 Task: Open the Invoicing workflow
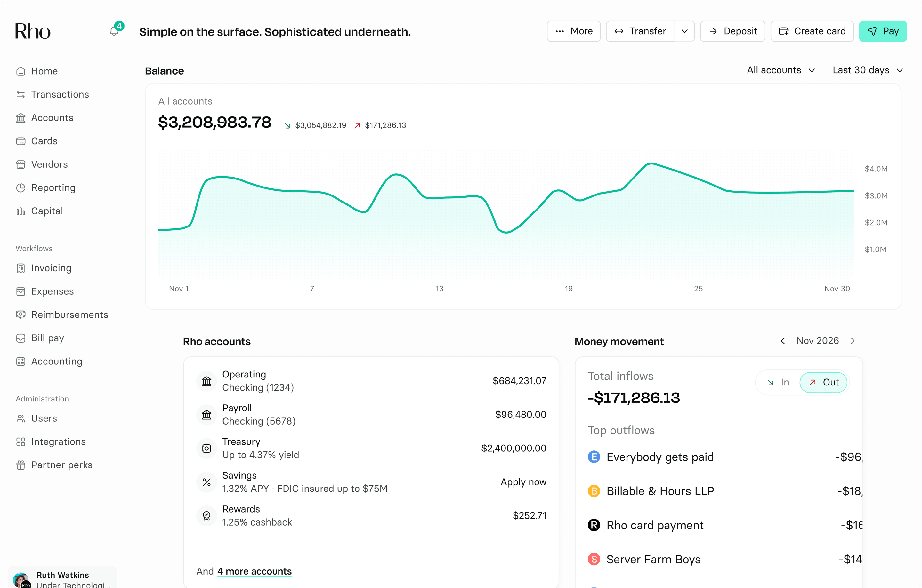click(x=44, y=268)
